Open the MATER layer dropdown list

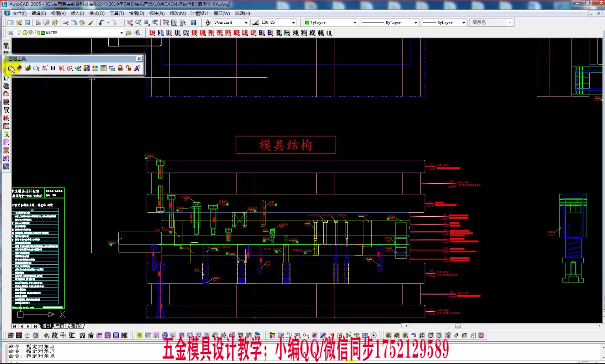coord(122,33)
